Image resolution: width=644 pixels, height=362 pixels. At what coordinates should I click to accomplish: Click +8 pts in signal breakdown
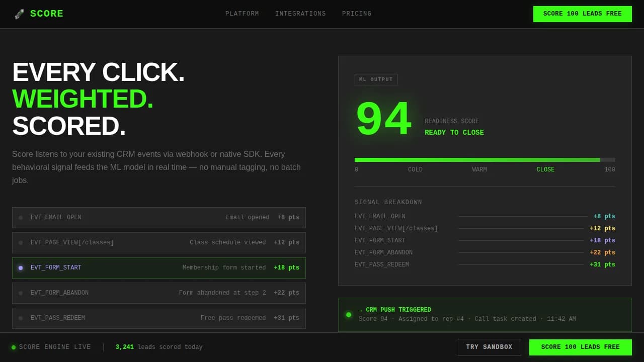[604, 216]
